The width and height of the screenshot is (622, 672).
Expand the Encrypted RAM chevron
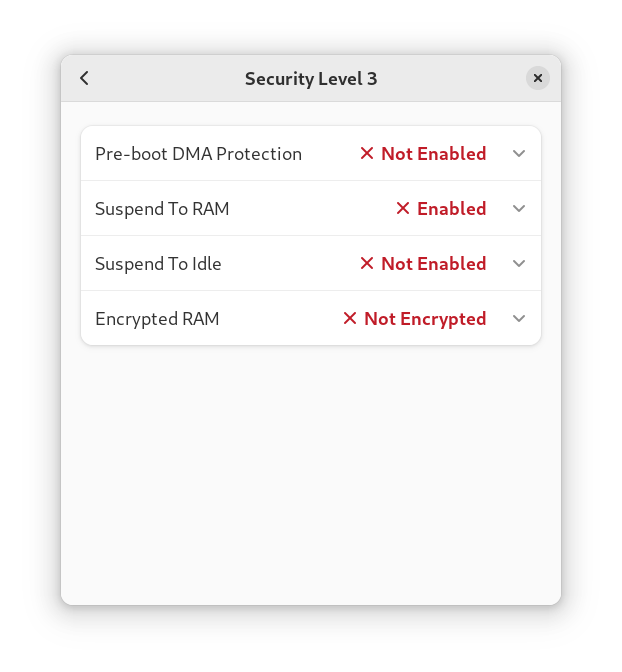[x=519, y=318]
